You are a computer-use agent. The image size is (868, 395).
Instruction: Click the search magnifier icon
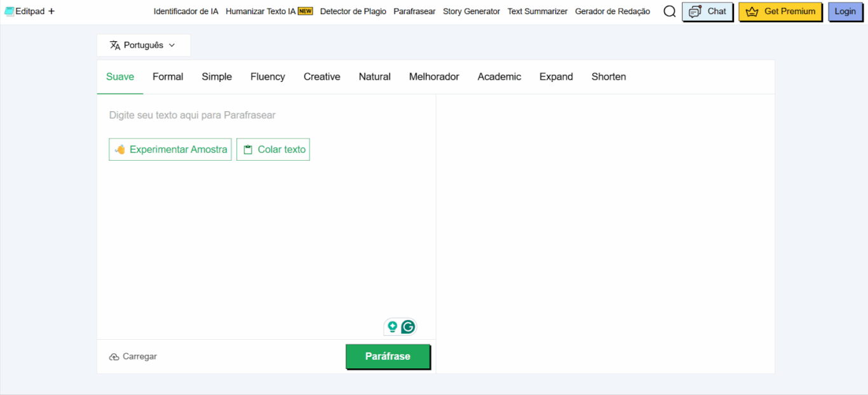click(x=669, y=11)
